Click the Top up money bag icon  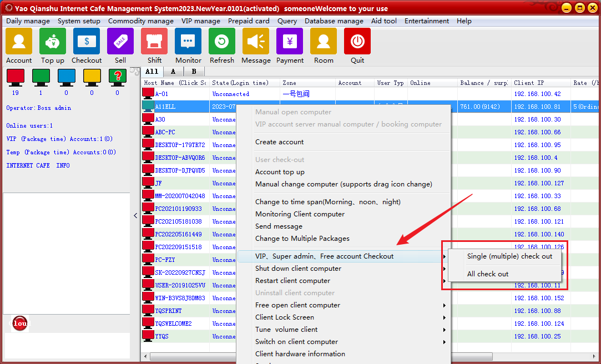coord(53,42)
